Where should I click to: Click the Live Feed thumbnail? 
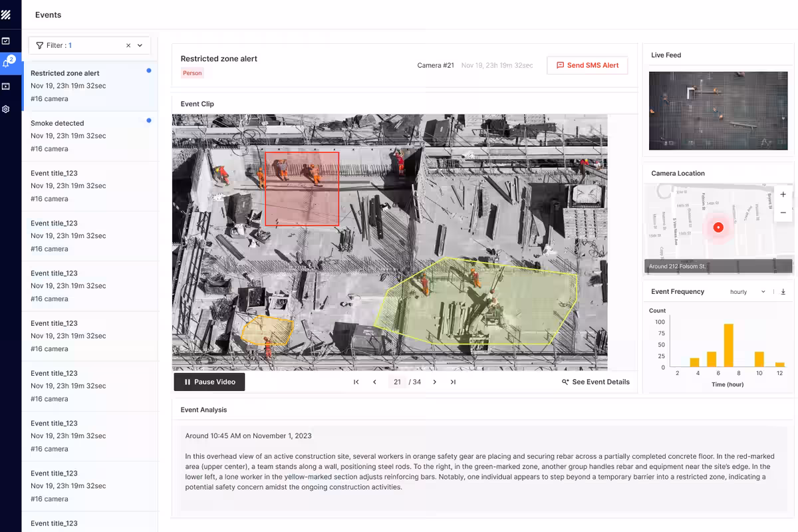(718, 110)
